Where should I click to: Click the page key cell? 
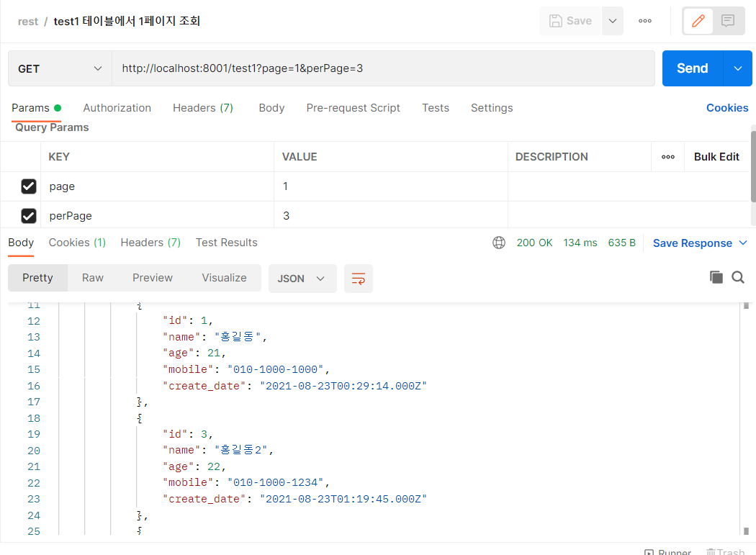coord(157,186)
